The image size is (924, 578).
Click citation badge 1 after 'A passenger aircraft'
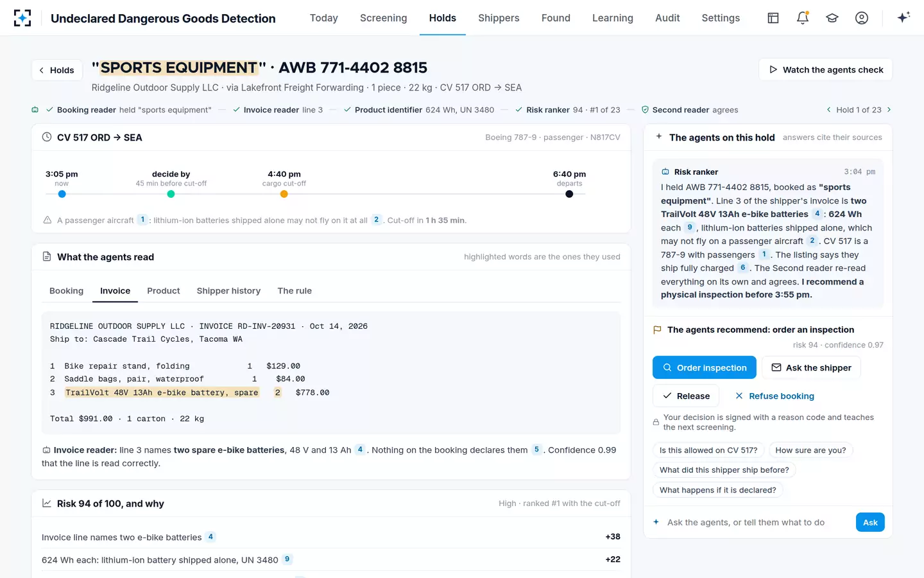(142, 220)
